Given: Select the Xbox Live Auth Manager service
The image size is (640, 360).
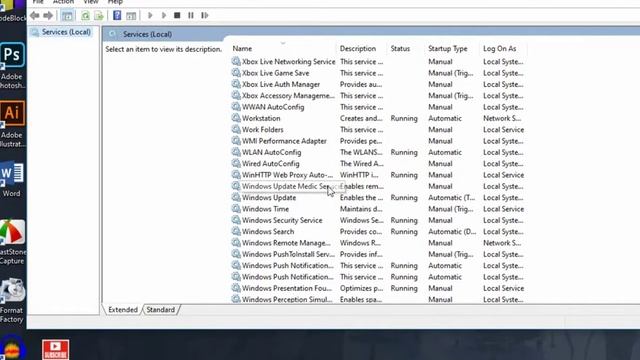Looking at the screenshot, I should coord(281,84).
